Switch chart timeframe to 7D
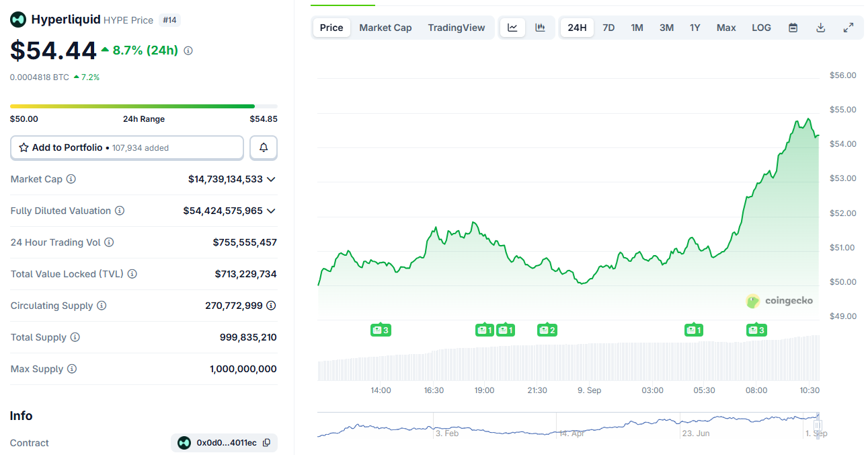868x455 pixels. [608, 27]
